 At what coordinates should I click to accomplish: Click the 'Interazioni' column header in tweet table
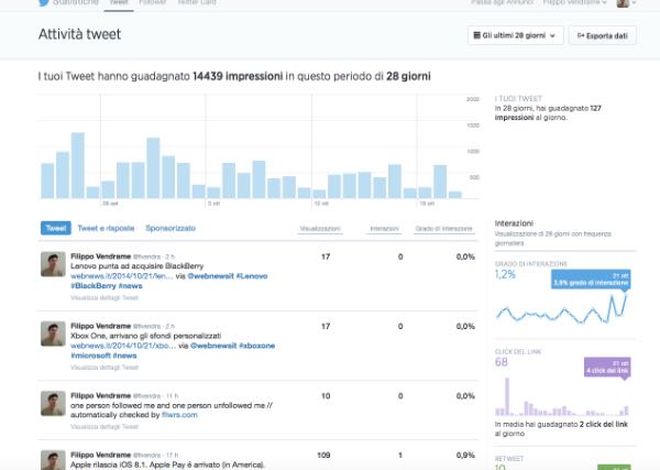384,228
